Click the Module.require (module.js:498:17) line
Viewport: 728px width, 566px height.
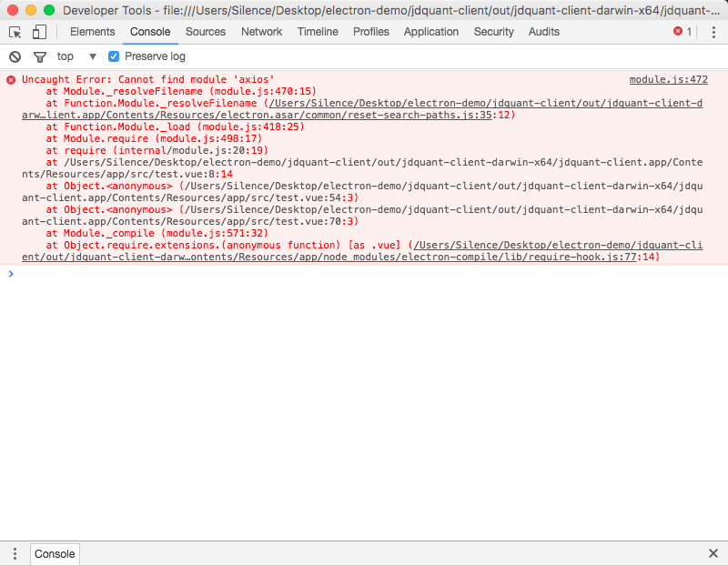tap(154, 139)
